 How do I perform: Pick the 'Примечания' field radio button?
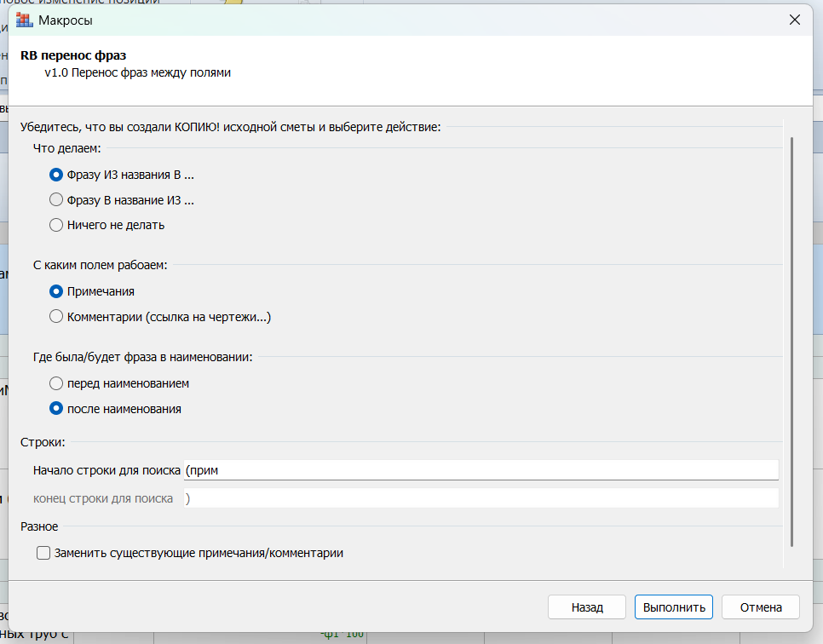tap(56, 291)
